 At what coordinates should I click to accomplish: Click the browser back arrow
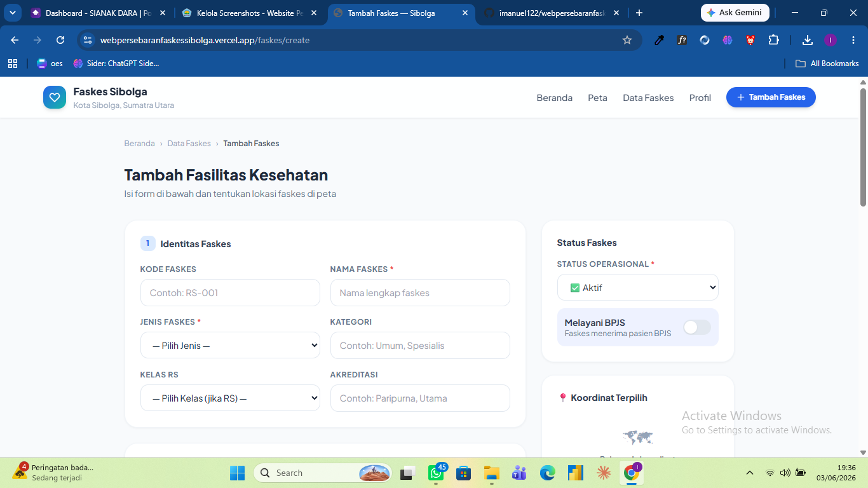tap(15, 40)
